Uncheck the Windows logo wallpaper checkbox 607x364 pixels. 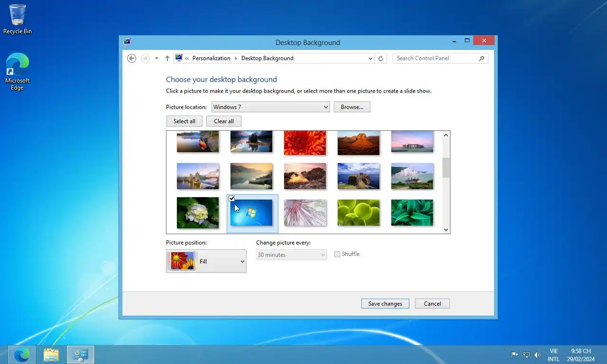232,198
